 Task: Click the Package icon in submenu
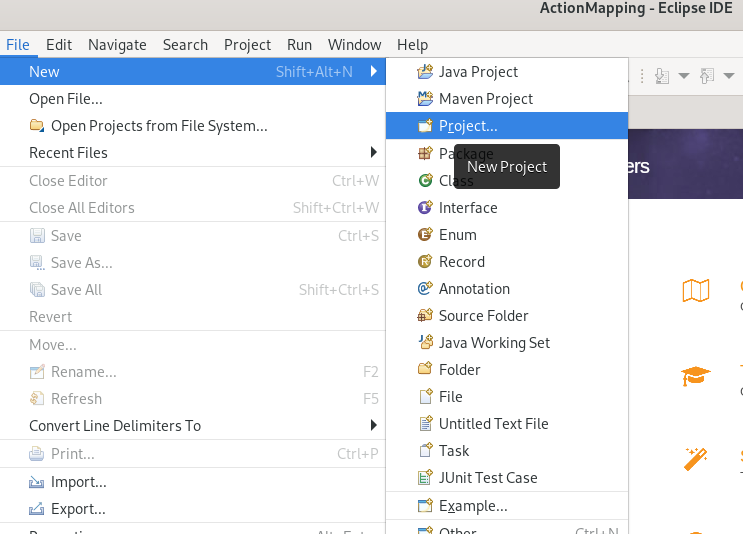(425, 153)
